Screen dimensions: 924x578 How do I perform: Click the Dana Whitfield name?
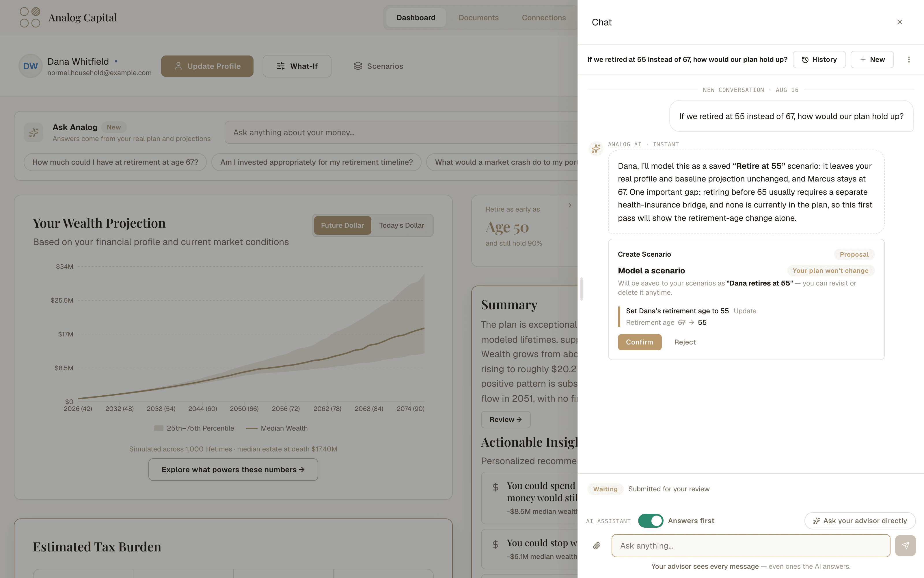click(x=78, y=62)
